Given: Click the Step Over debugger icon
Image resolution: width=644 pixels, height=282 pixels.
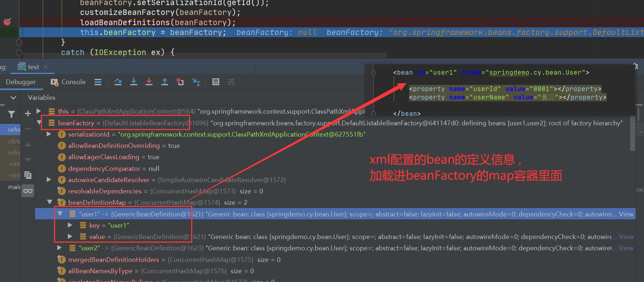Looking at the screenshot, I should (x=118, y=82).
